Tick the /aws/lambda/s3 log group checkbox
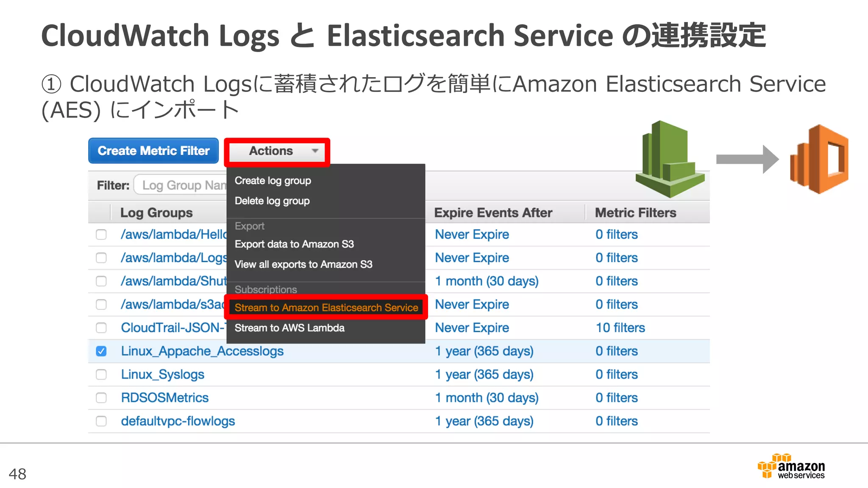This screenshot has height=488, width=868. 101,305
